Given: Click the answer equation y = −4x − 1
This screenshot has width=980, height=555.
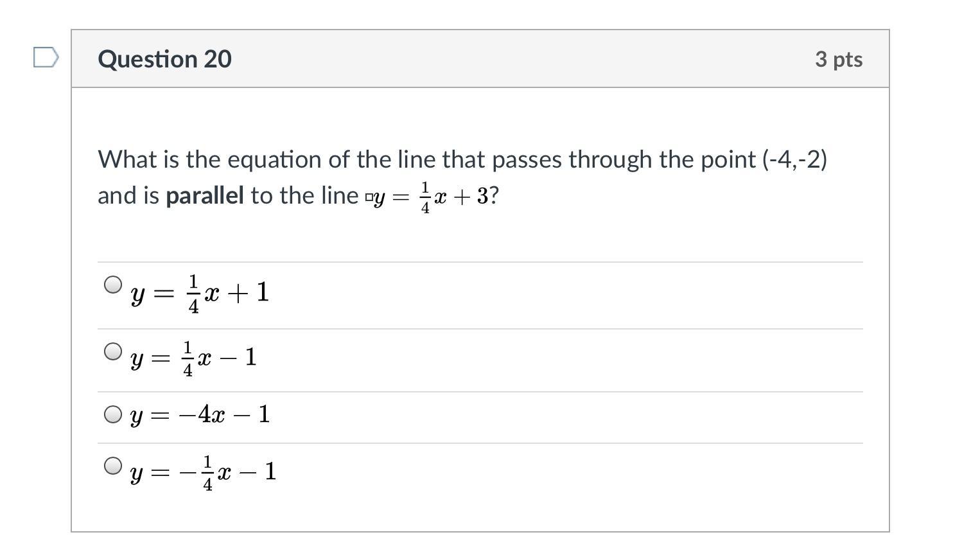Looking at the screenshot, I should click(x=200, y=415).
